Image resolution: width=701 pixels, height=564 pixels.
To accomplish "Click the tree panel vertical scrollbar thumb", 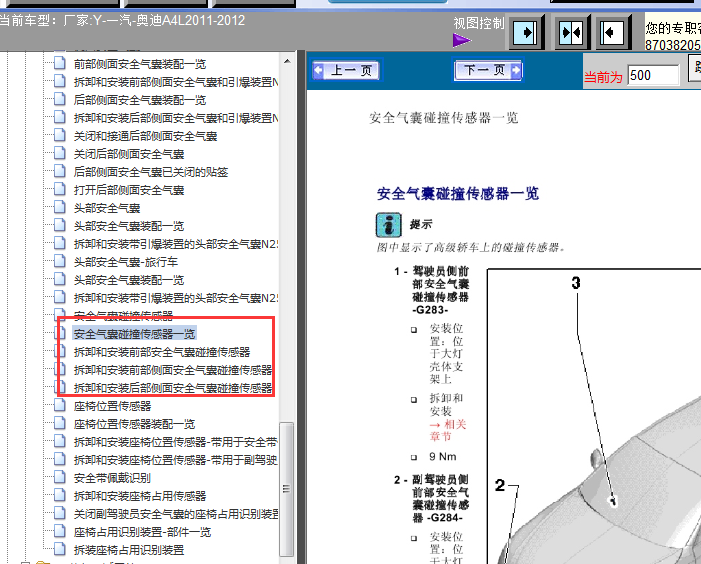I will 287,489.
